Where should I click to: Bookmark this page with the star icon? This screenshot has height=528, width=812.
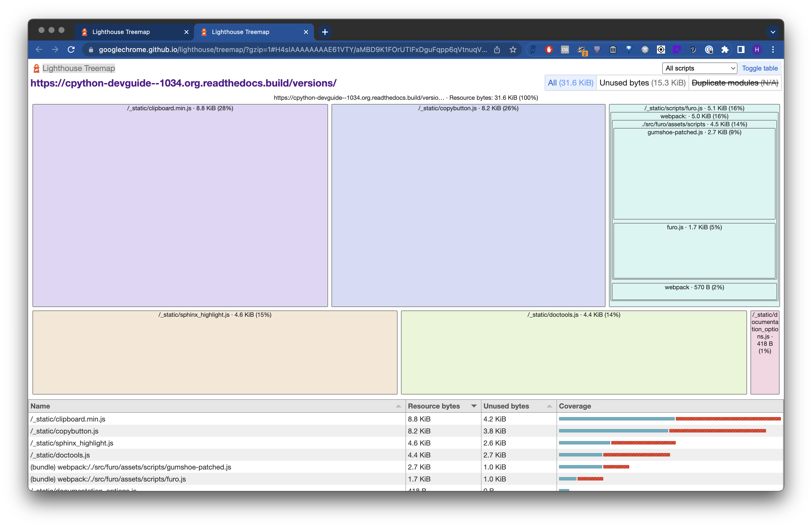513,50
